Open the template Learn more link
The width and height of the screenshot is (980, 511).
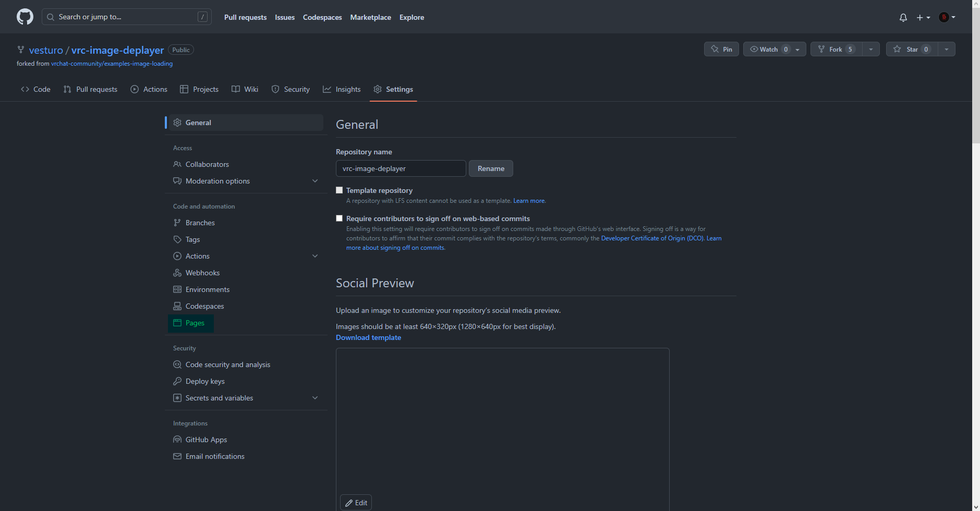[x=529, y=201]
